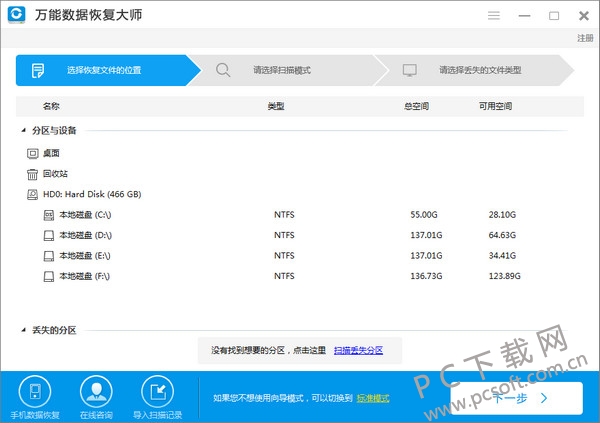Click the 28.10G free space value

502,215
